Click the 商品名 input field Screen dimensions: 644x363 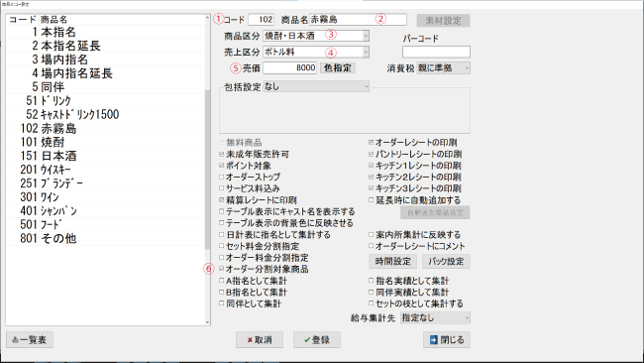(x=358, y=19)
